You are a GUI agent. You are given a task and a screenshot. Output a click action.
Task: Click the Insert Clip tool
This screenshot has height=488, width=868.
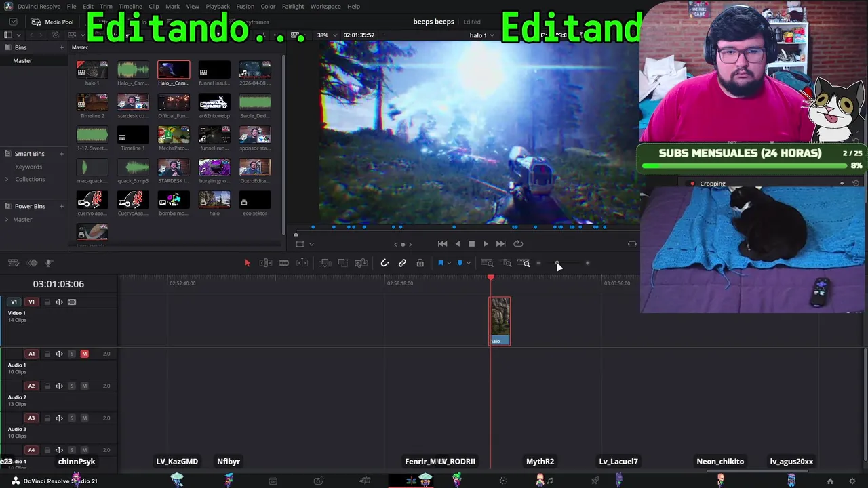tap(325, 263)
